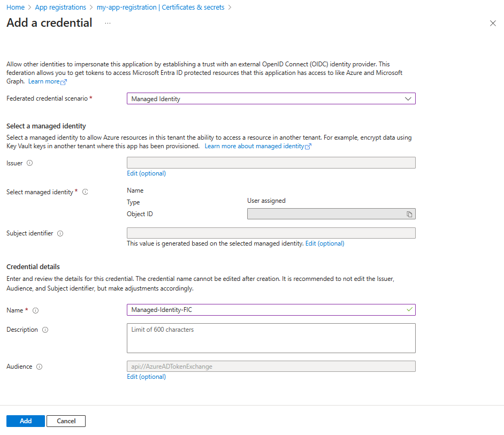The height and width of the screenshot is (435, 504).
Task: Navigate to Home via the breadcrumb
Action: click(15, 7)
